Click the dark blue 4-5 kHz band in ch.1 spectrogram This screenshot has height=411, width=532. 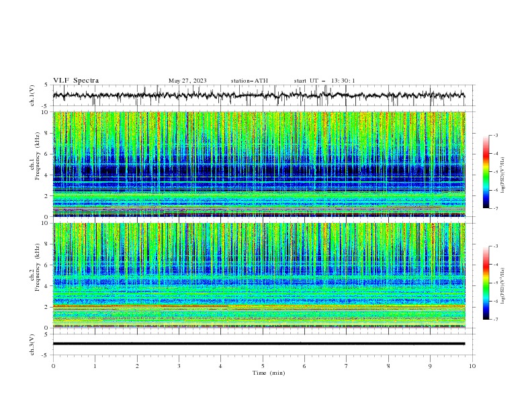click(x=259, y=169)
